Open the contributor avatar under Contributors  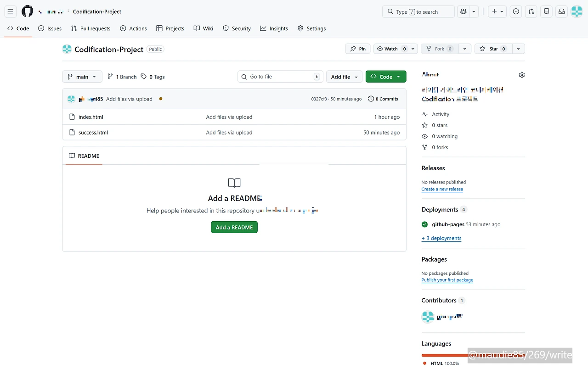(x=428, y=317)
